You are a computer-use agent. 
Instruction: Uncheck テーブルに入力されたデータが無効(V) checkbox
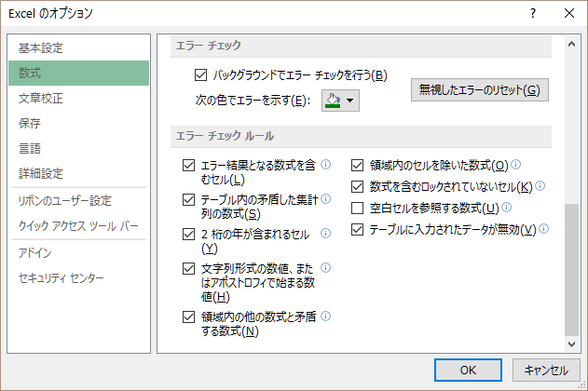tap(358, 229)
